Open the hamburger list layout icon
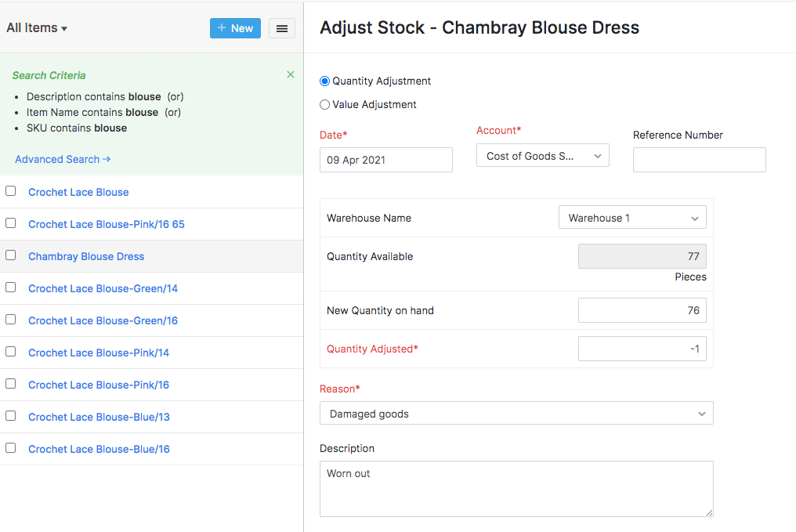 [x=281, y=27]
